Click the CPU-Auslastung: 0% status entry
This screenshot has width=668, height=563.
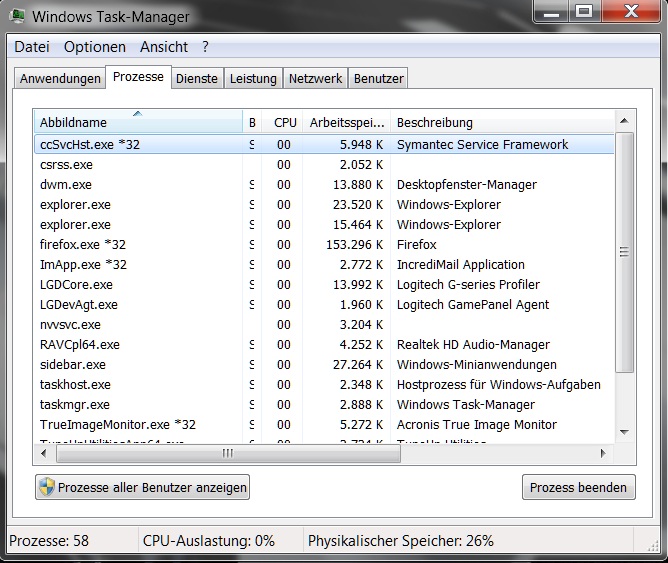209,541
